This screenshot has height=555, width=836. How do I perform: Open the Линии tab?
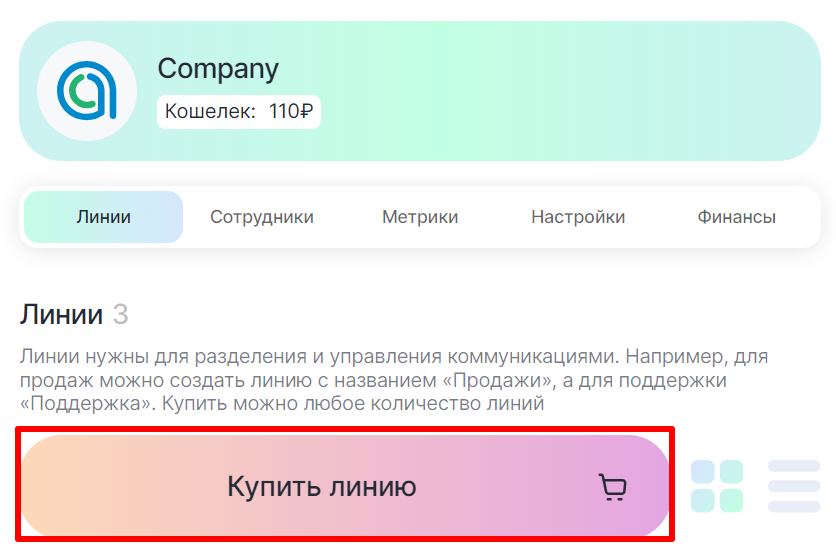pos(103,217)
